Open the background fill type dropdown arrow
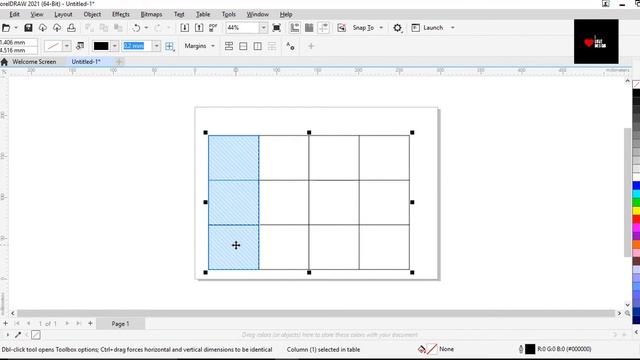This screenshot has width=640, height=360. [x=67, y=46]
